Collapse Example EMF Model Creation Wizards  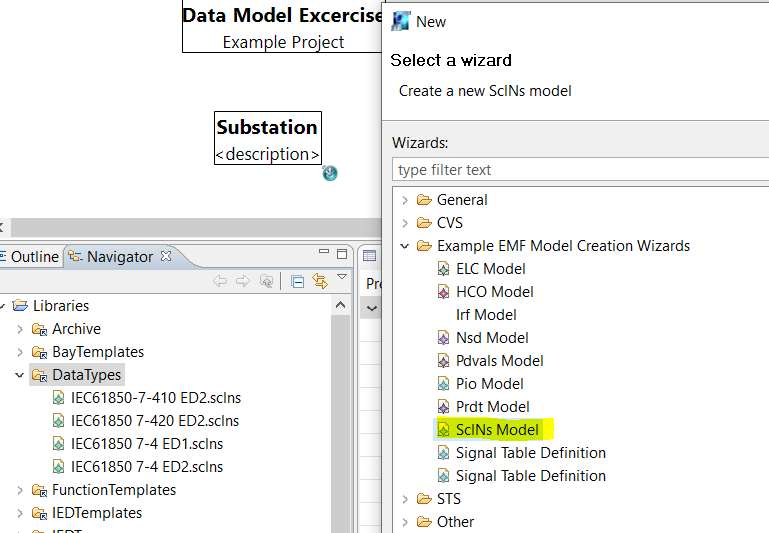(x=405, y=246)
